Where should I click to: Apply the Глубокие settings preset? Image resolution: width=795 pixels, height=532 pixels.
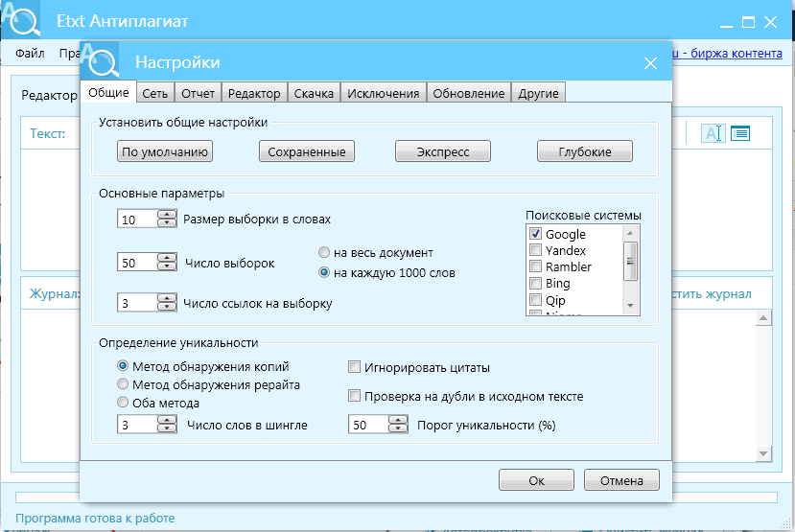[x=585, y=151]
